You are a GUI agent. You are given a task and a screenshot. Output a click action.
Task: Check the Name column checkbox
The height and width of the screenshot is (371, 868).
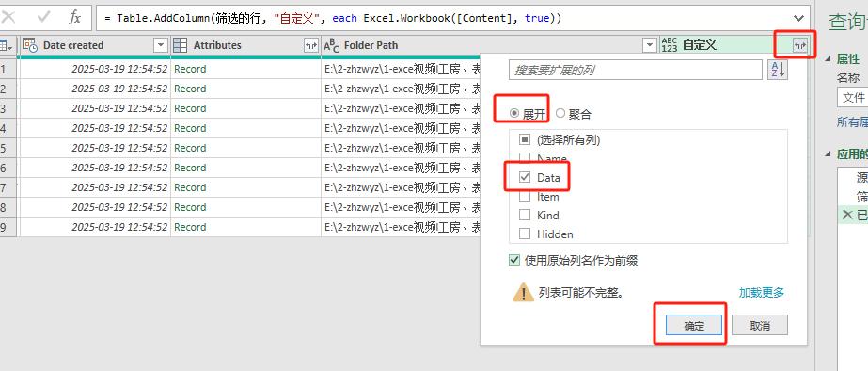point(525,158)
